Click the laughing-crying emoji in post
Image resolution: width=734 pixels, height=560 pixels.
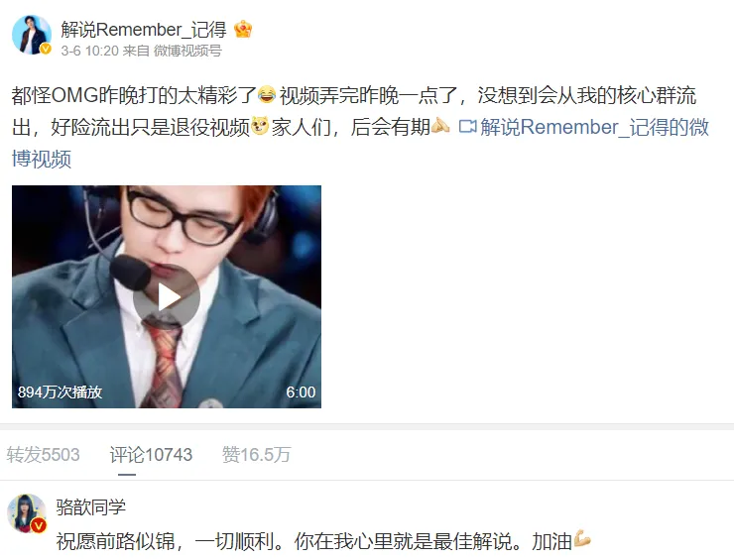tap(267, 94)
